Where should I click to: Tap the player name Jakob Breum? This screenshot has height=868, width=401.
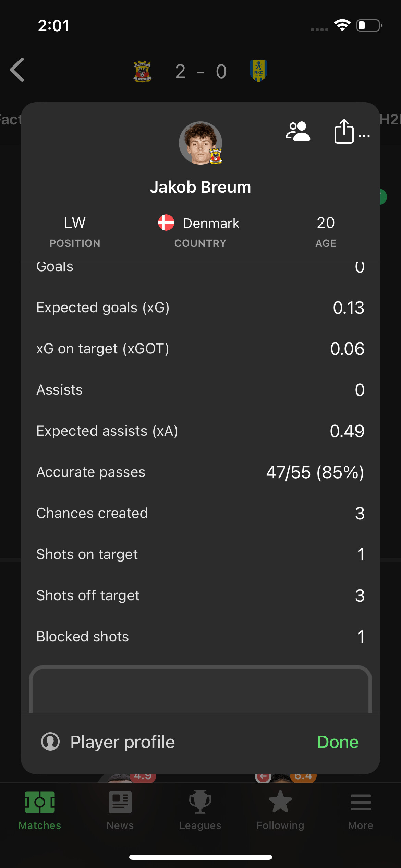200,187
